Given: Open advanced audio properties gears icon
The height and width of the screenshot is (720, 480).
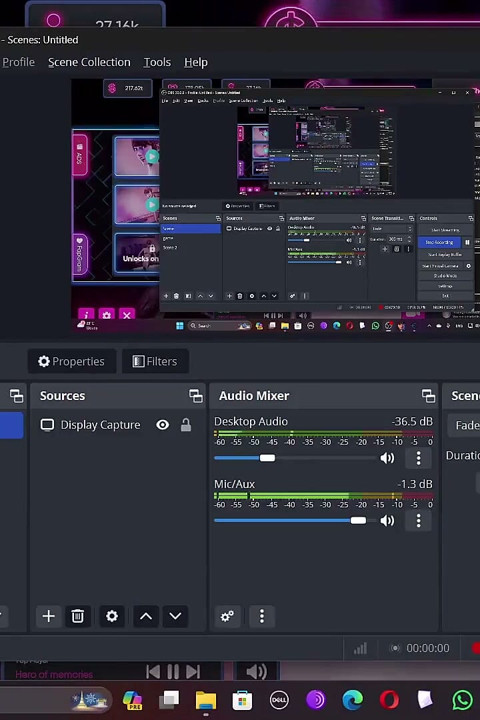Looking at the screenshot, I should (x=227, y=616).
